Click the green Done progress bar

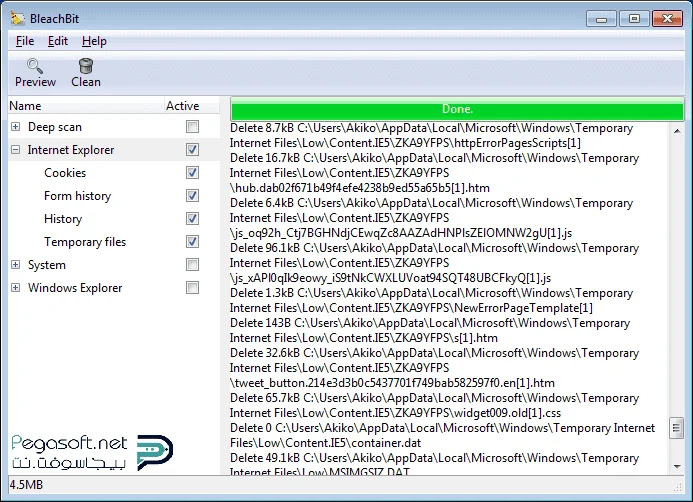point(457,109)
